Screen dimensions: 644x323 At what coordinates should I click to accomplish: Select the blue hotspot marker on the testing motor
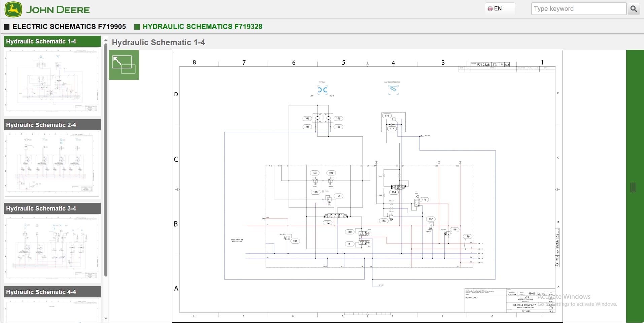[x=323, y=89]
